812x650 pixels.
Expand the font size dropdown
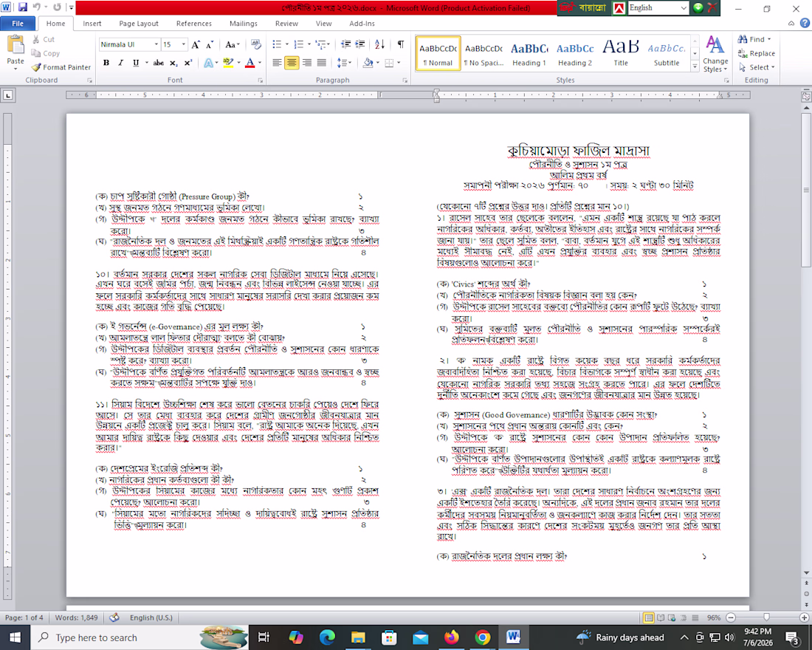[x=183, y=44]
